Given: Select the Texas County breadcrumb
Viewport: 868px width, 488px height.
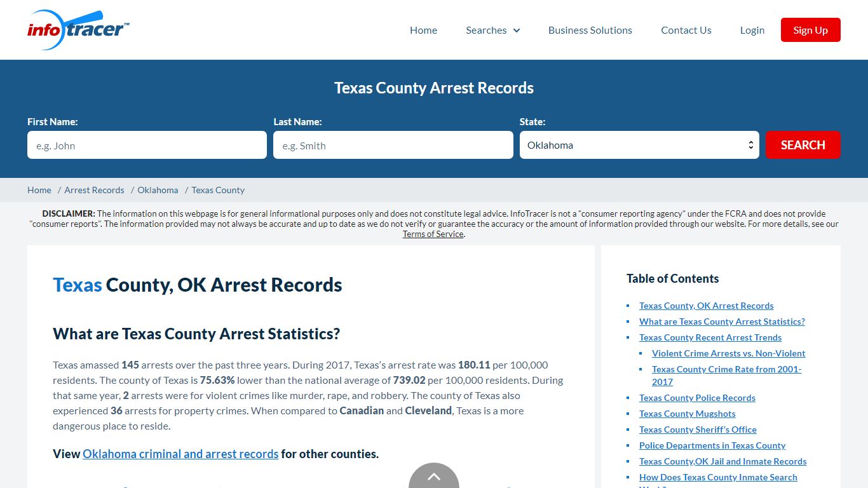Looking at the screenshot, I should click(x=218, y=190).
